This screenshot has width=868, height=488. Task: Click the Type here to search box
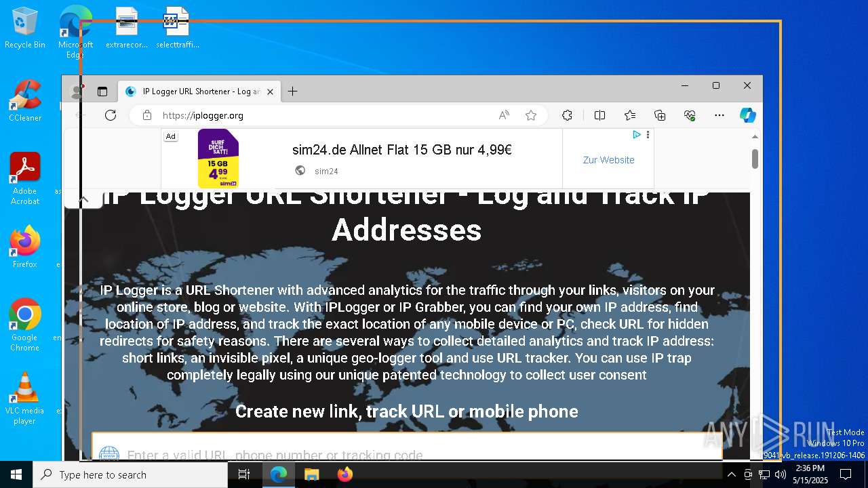pos(130,474)
